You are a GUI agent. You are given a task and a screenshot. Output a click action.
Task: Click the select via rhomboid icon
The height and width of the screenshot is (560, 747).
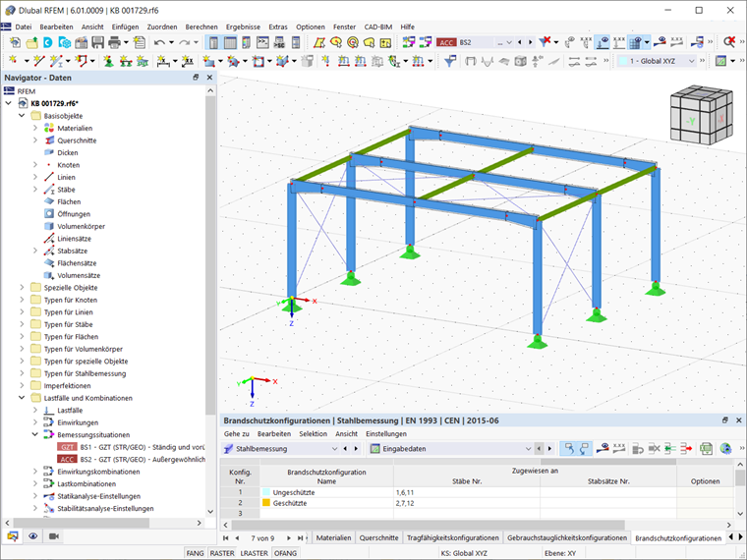[x=319, y=42]
